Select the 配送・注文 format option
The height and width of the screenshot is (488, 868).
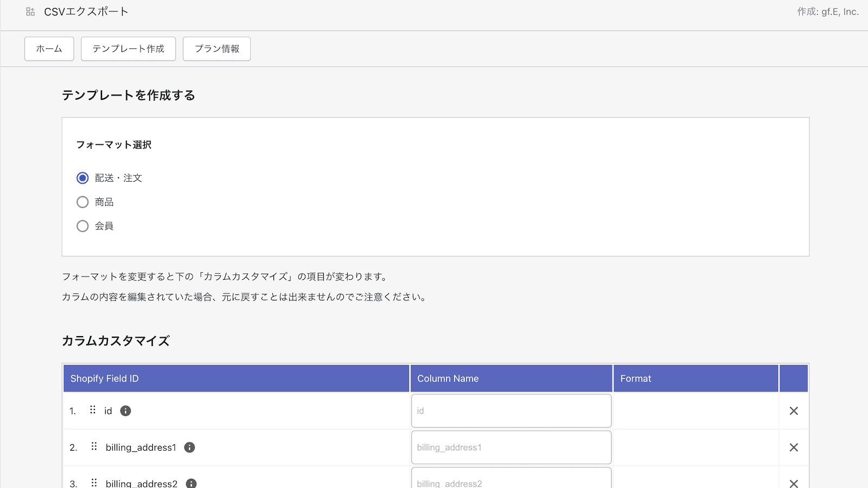(x=82, y=178)
